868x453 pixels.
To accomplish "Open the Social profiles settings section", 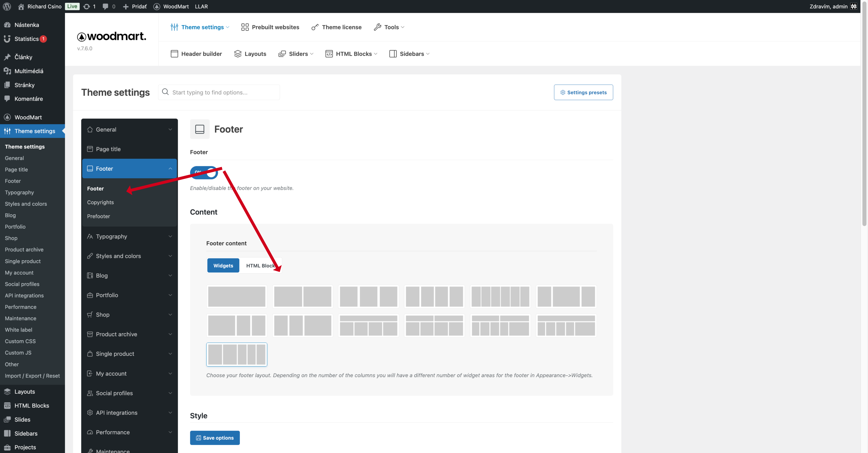I will click(x=129, y=393).
